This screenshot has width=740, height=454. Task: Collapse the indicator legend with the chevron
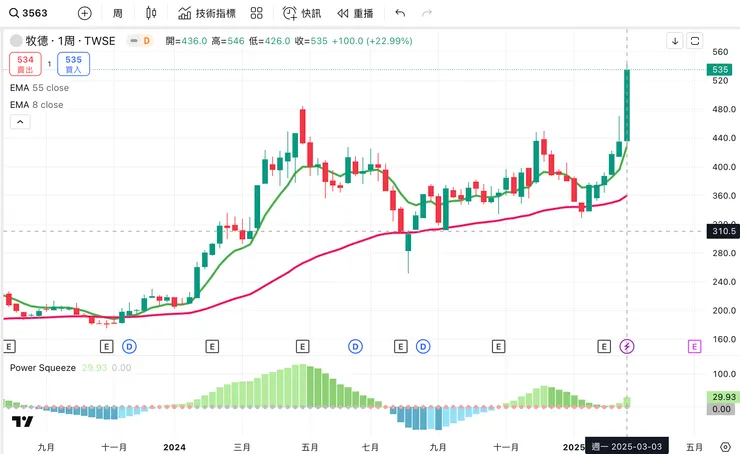[x=20, y=122]
